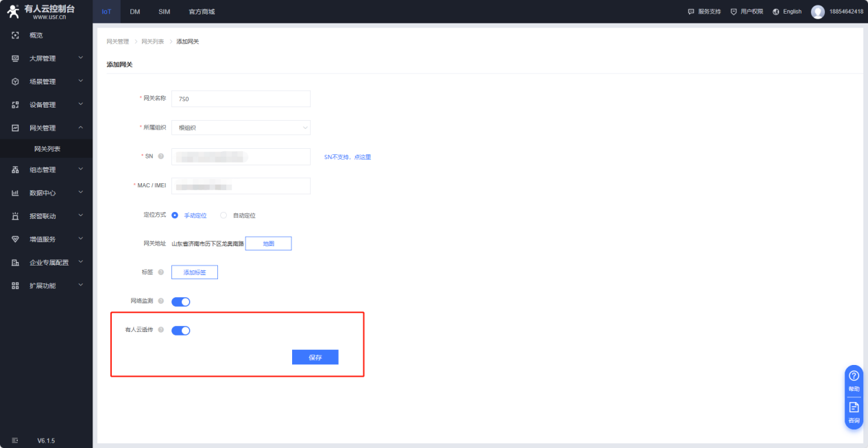Click the SN input field
The height and width of the screenshot is (448, 868).
point(241,157)
